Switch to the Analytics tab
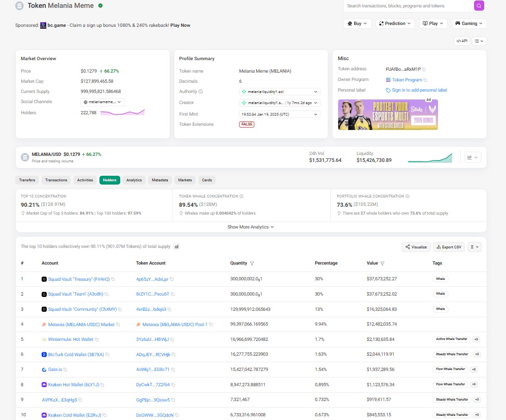The height and width of the screenshot is (420, 506). click(134, 180)
